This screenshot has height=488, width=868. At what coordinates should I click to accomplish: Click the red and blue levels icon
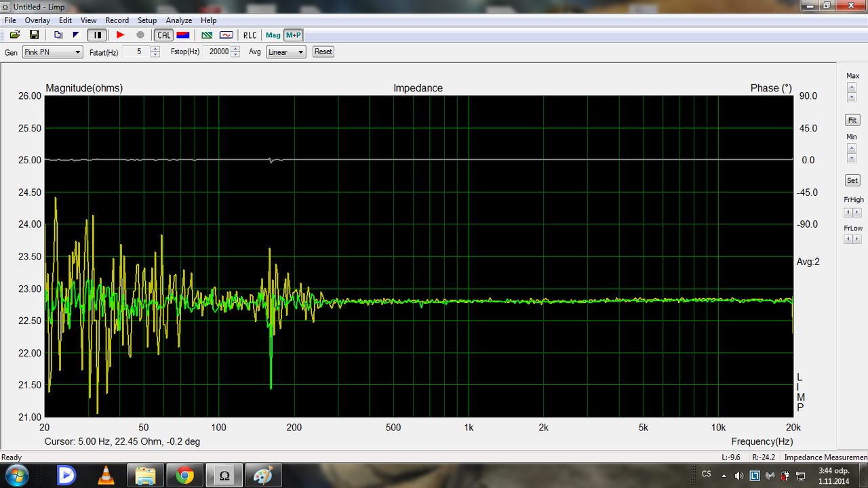click(182, 35)
